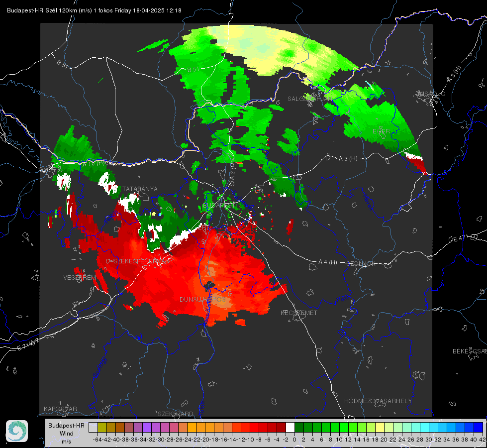Select the white swatch between -2 and 0
Screen dimensions: 487x448
click(290, 428)
